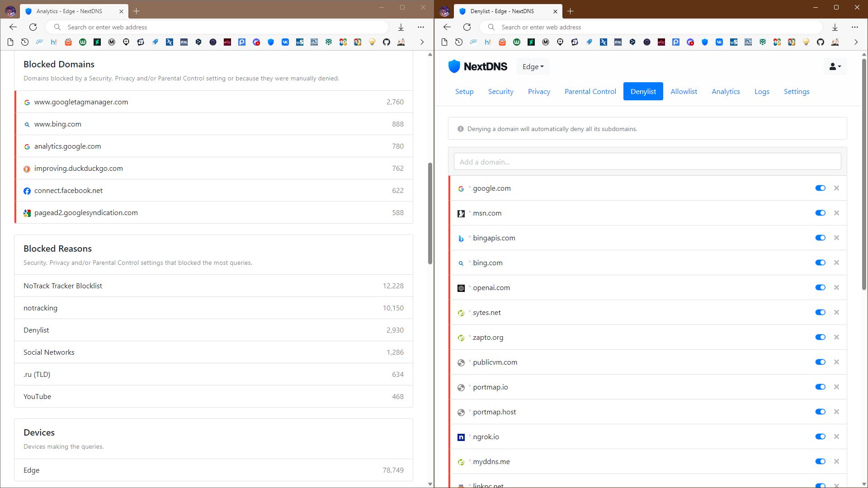Remove google.com from the denylist

click(x=836, y=188)
